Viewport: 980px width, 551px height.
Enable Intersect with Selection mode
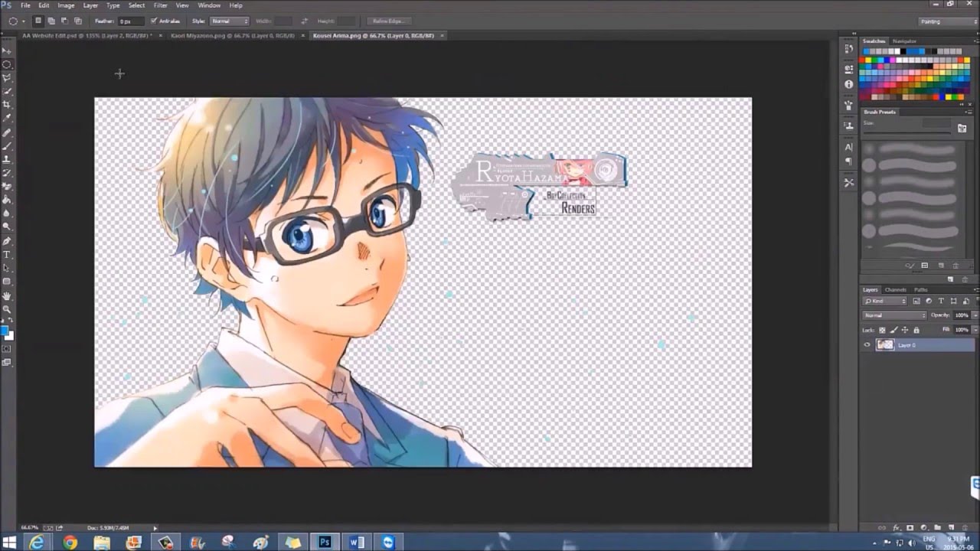coord(77,21)
